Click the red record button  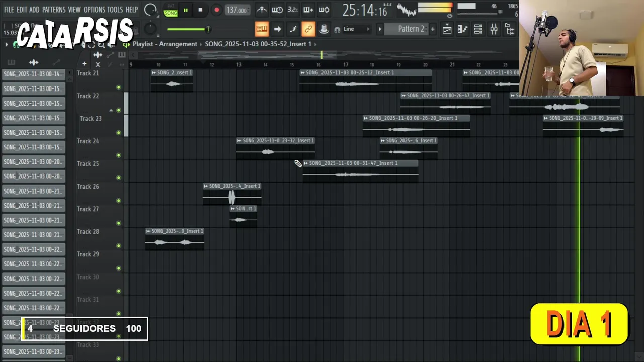coord(216,10)
